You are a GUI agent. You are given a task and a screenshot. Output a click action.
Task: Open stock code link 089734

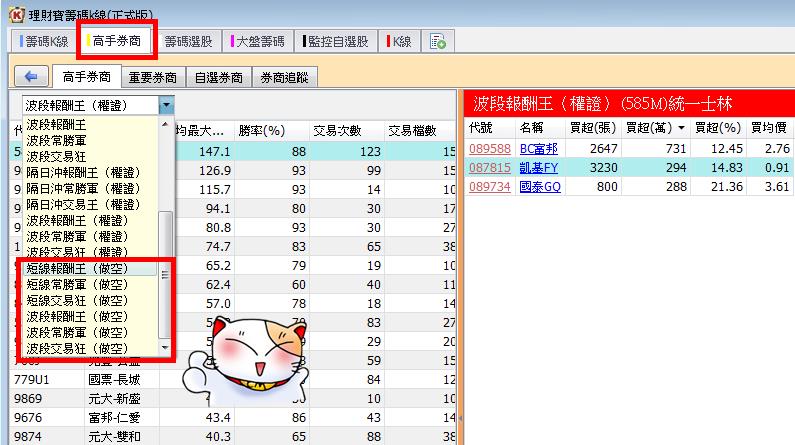(x=490, y=187)
